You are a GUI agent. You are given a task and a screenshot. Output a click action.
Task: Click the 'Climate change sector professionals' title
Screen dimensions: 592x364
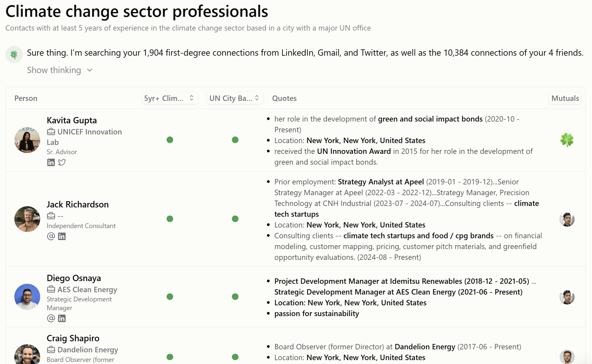click(137, 11)
